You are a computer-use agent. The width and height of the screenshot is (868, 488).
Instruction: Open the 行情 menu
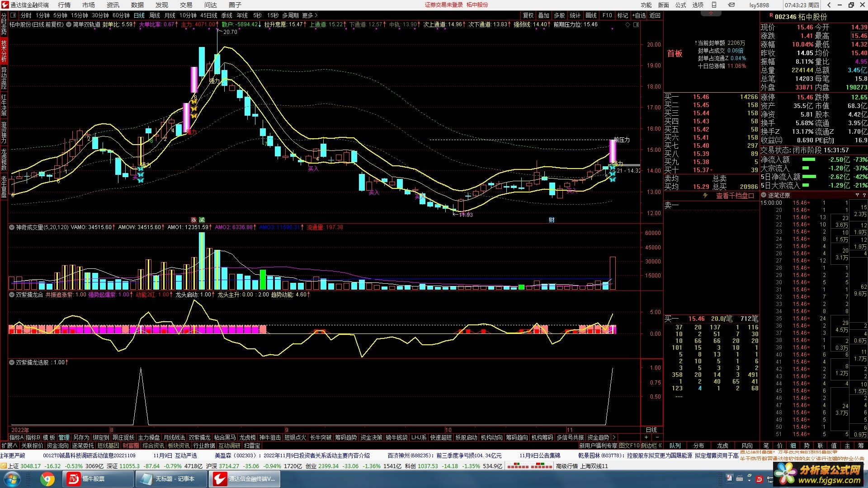(x=64, y=5)
